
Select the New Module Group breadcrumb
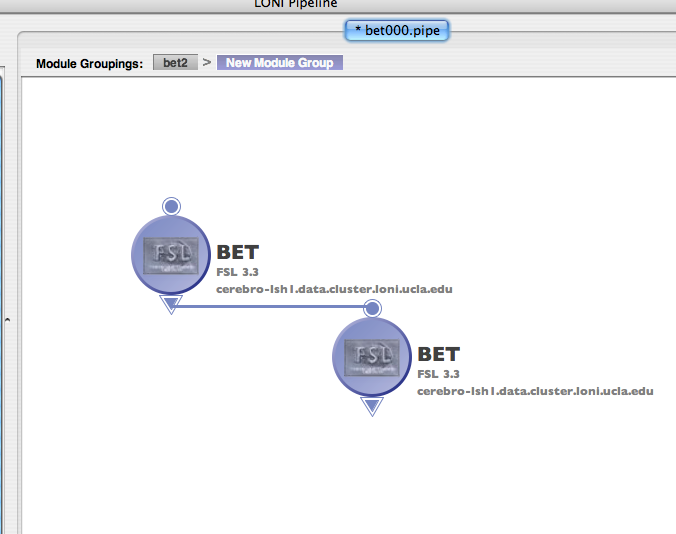(x=279, y=62)
